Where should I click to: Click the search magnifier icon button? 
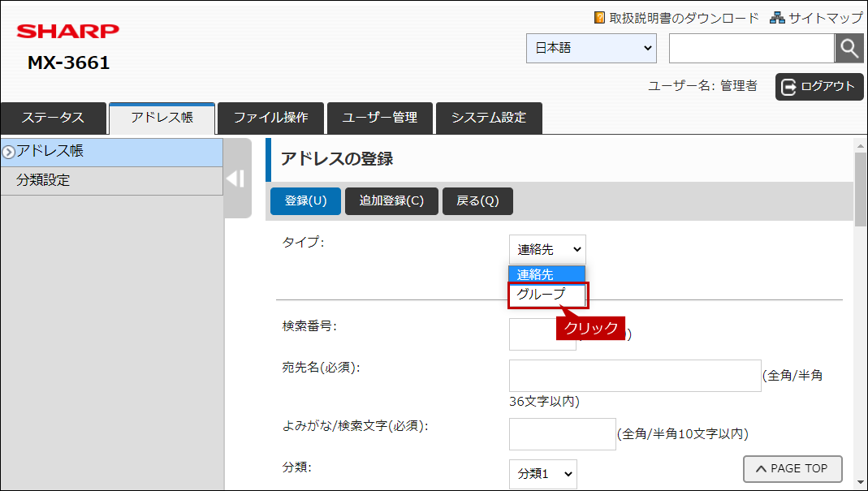[849, 49]
